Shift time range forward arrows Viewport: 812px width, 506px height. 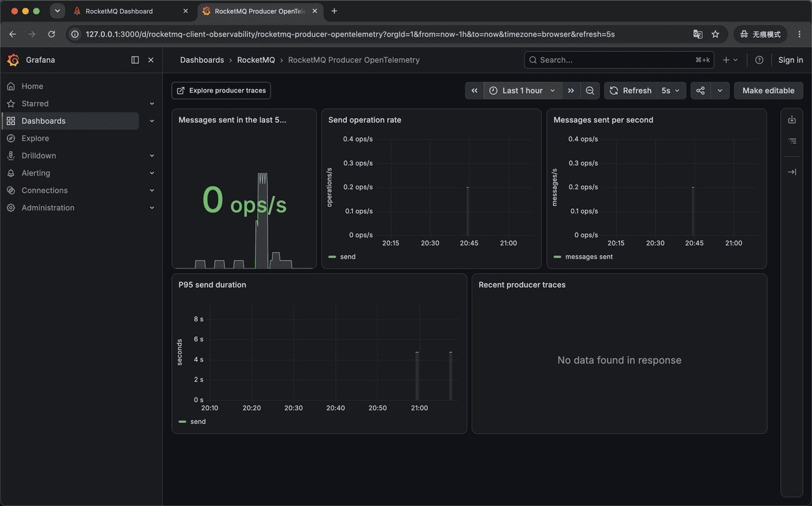(571, 91)
